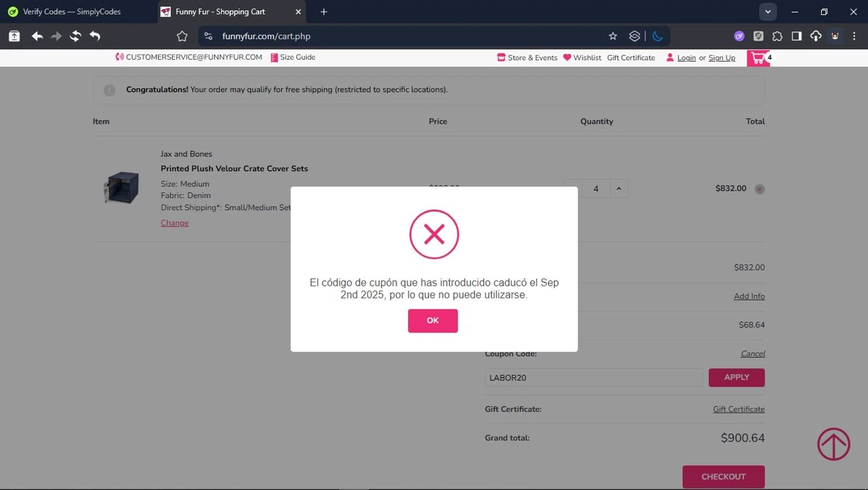
Task: Open Printed Plush Velour Crate Cover Sets product
Action: tap(234, 169)
